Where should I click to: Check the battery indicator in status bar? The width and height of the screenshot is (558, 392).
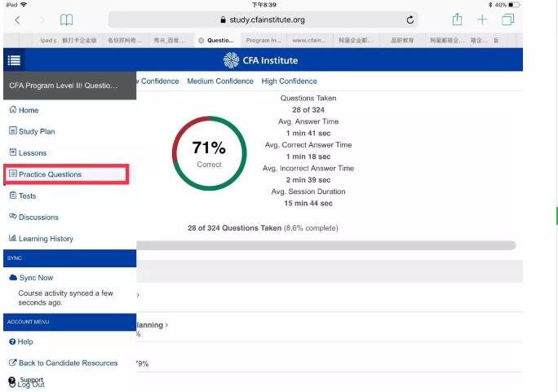click(514, 5)
